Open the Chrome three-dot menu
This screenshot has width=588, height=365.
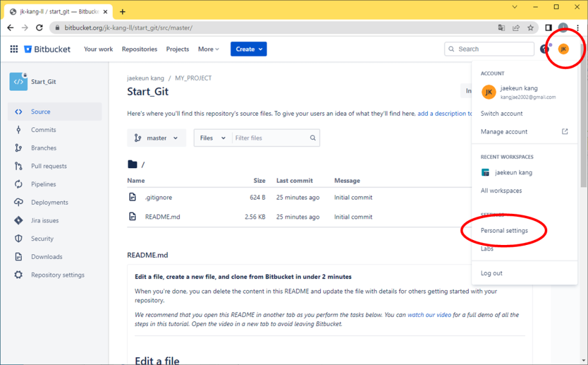pos(578,27)
